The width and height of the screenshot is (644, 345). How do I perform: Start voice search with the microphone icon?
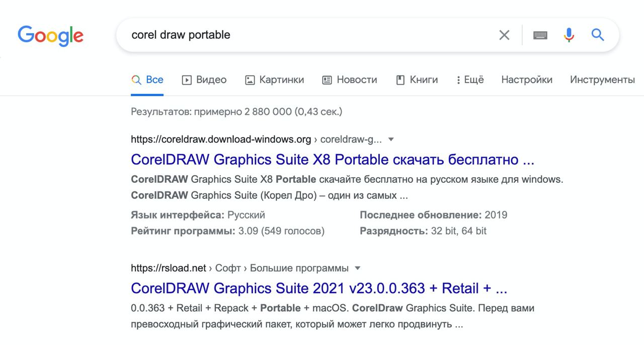569,35
